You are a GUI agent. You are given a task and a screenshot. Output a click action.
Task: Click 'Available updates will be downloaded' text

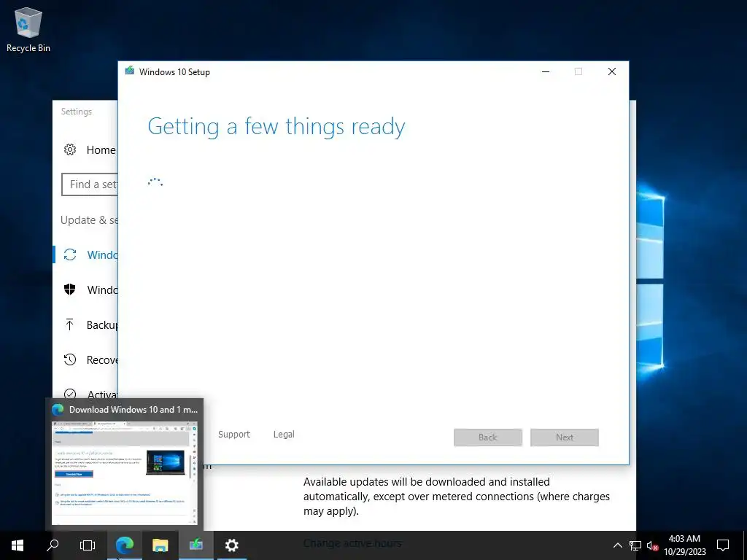click(426, 482)
